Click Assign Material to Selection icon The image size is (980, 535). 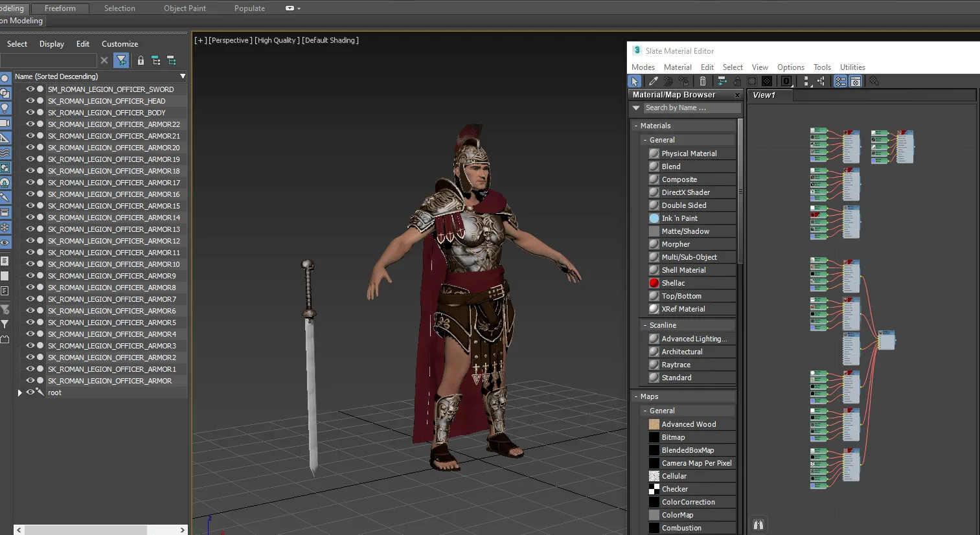683,81
